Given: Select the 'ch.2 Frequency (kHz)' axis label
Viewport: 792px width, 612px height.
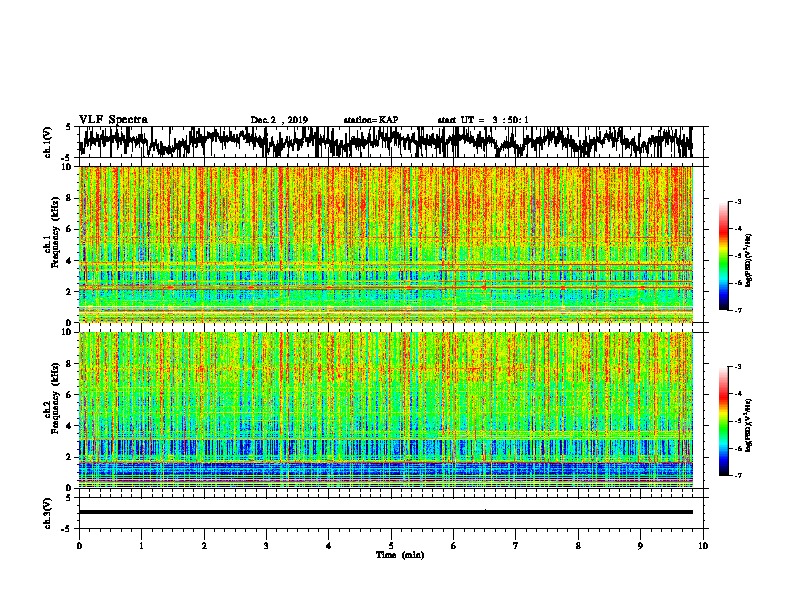Looking at the screenshot, I should (51, 398).
